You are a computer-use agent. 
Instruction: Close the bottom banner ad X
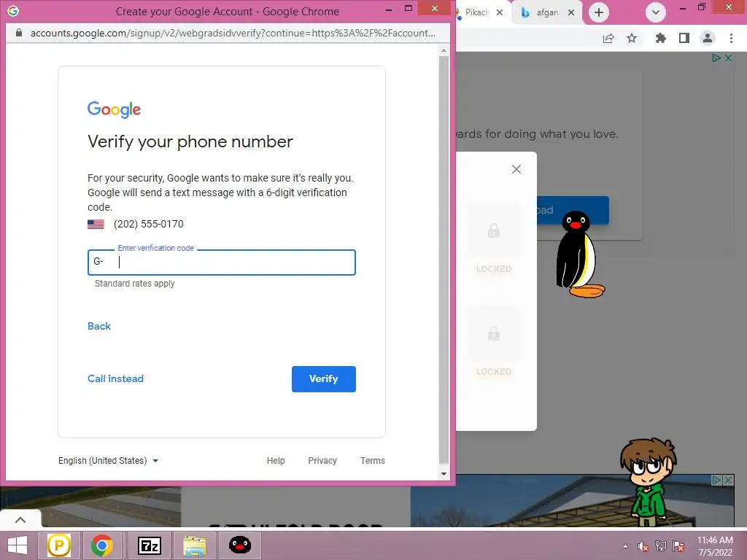(729, 481)
